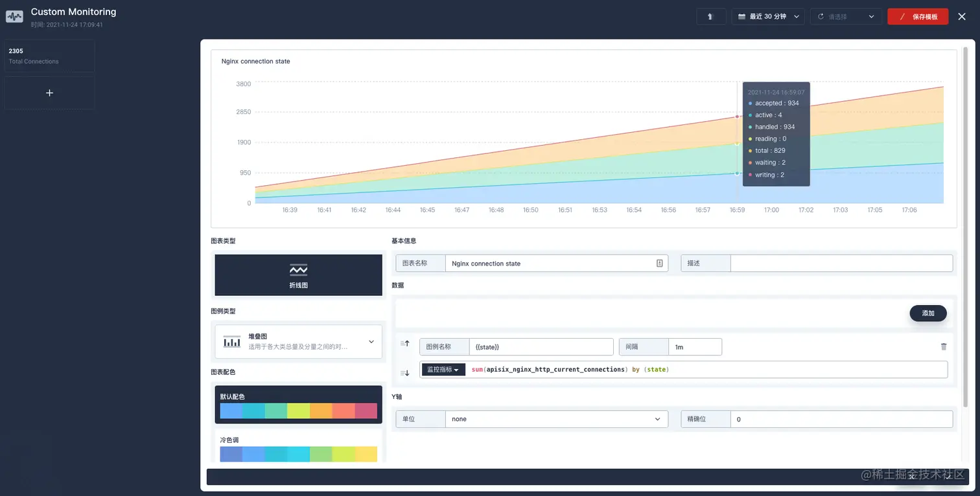The image size is (980, 496).
Task: Click the icon inside chart name field
Action: [x=659, y=264]
